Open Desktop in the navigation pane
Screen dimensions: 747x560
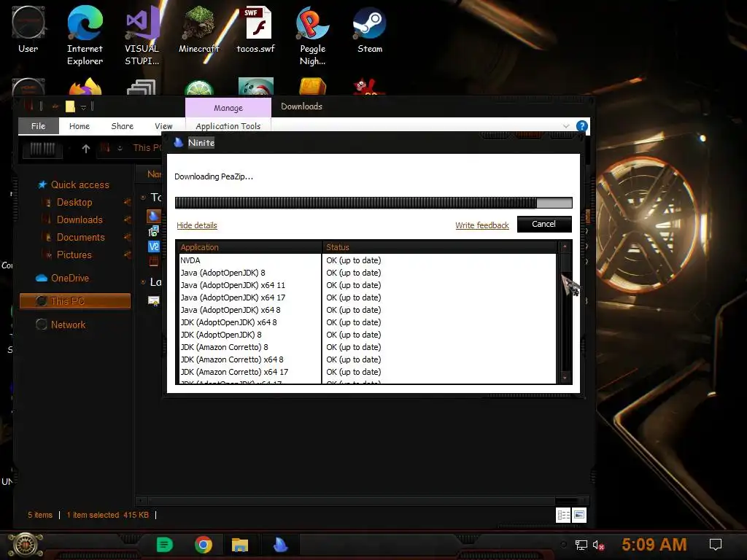74,203
